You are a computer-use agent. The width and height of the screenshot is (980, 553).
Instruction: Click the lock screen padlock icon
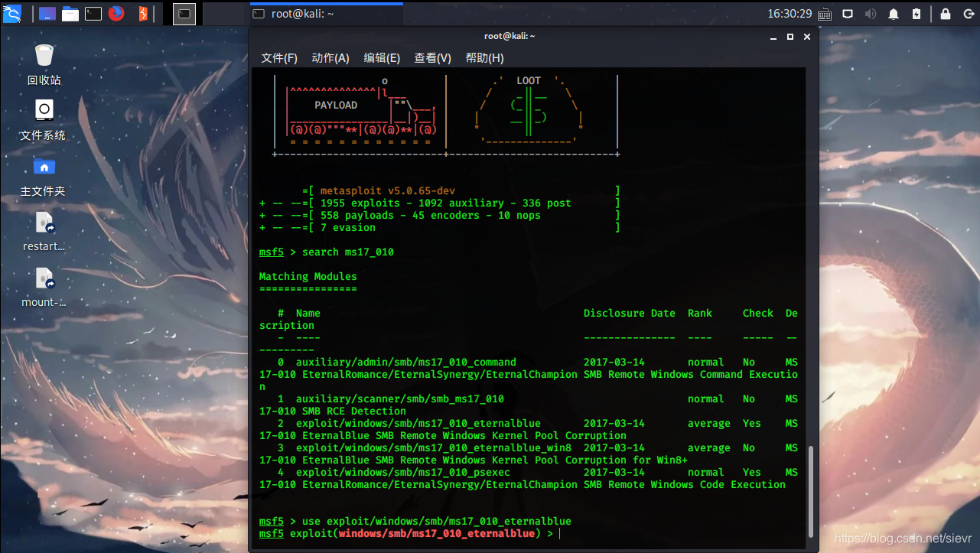pyautogui.click(x=946, y=14)
